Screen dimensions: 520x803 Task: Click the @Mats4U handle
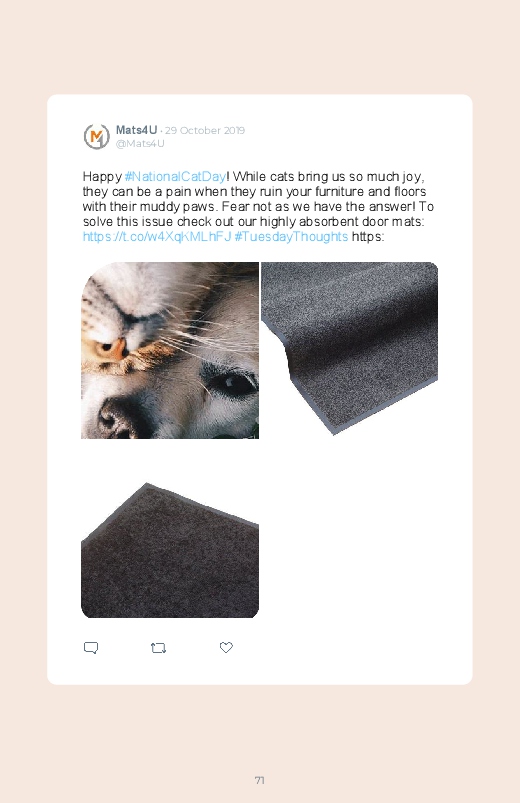(140, 144)
